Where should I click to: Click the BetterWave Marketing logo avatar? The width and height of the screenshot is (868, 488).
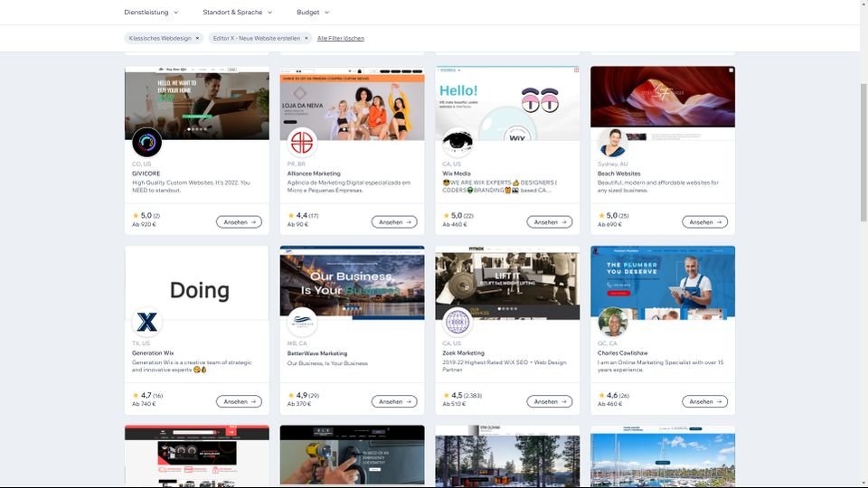[x=302, y=323]
